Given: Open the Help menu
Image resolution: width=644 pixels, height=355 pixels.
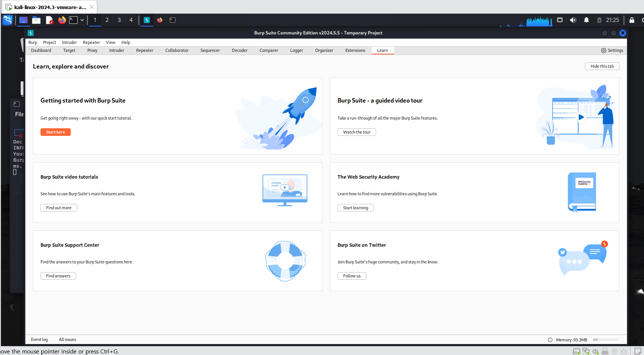Looking at the screenshot, I should pos(126,42).
